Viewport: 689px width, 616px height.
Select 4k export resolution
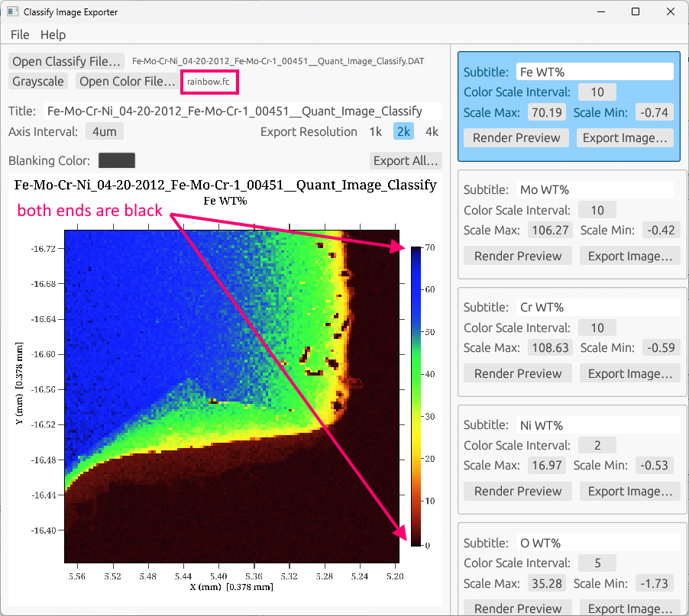point(432,131)
